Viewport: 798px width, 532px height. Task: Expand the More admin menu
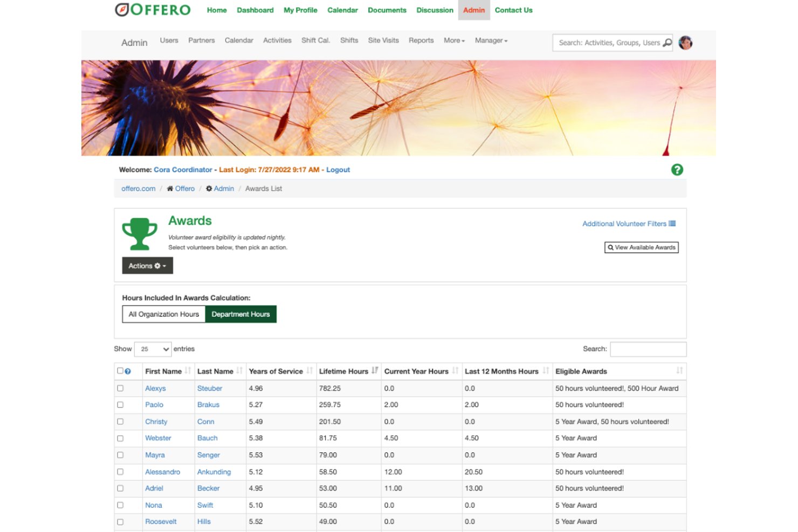(454, 40)
